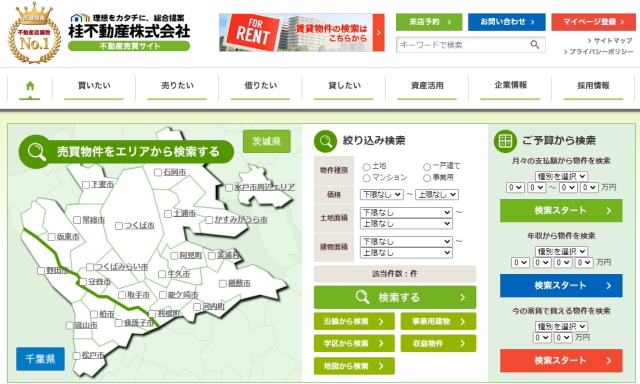This screenshot has width=640, height=384.
Task: Choose the マンション property type radio
Action: (366, 178)
